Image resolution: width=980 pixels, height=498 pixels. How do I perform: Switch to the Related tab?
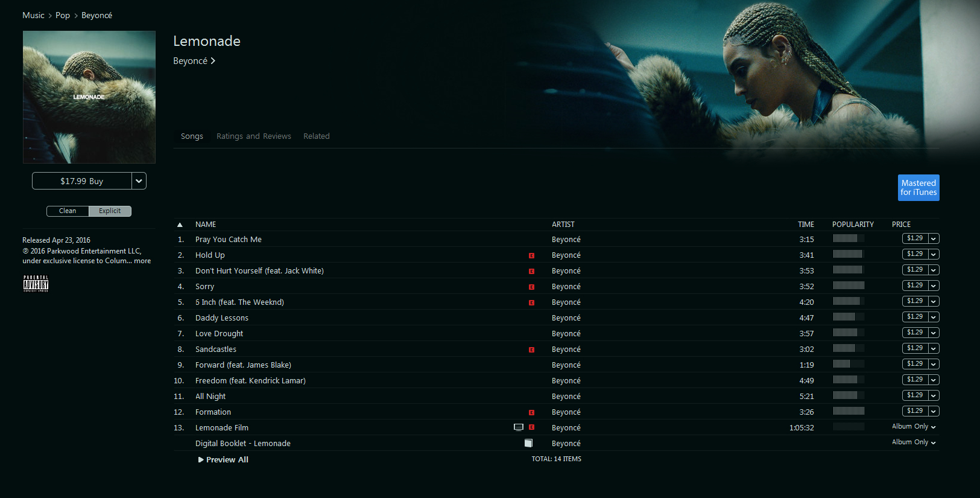point(317,136)
